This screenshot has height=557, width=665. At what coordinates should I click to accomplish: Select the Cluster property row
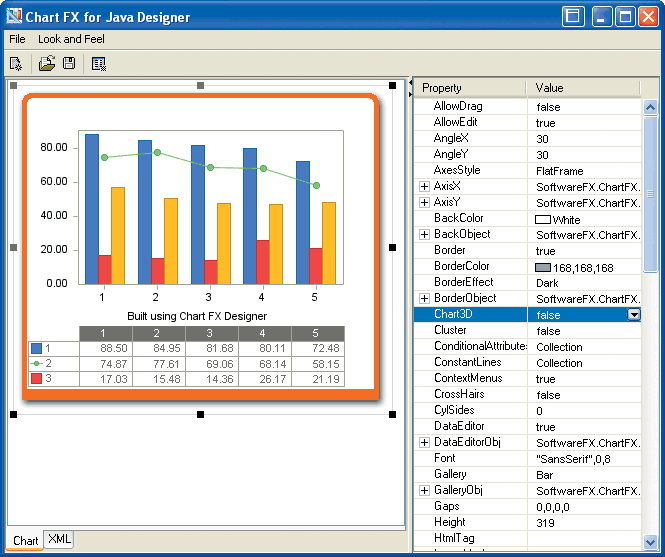pos(527,330)
